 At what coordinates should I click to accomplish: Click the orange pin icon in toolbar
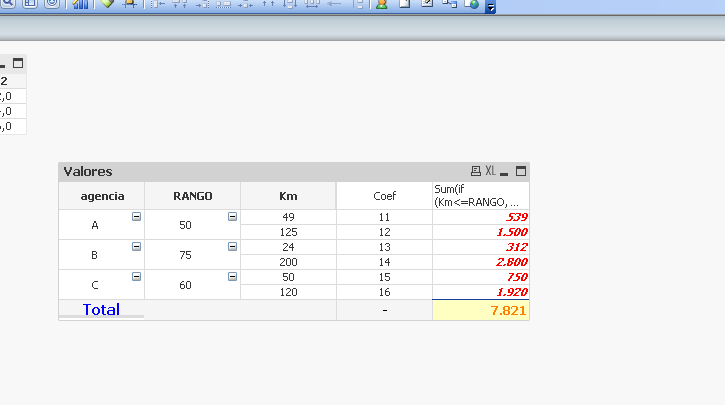[x=129, y=4]
